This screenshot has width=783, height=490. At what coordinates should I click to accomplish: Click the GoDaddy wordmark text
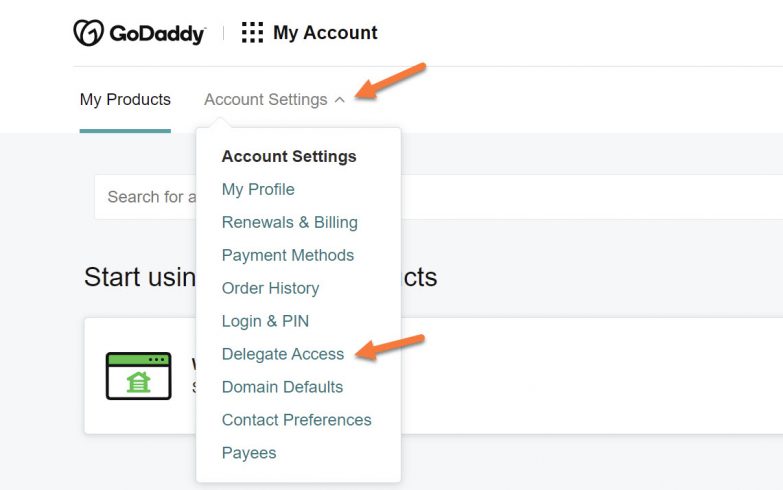tap(157, 34)
